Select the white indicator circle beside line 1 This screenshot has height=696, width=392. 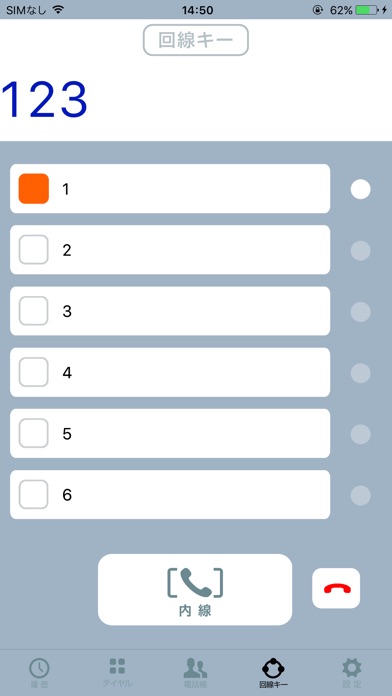(x=360, y=190)
